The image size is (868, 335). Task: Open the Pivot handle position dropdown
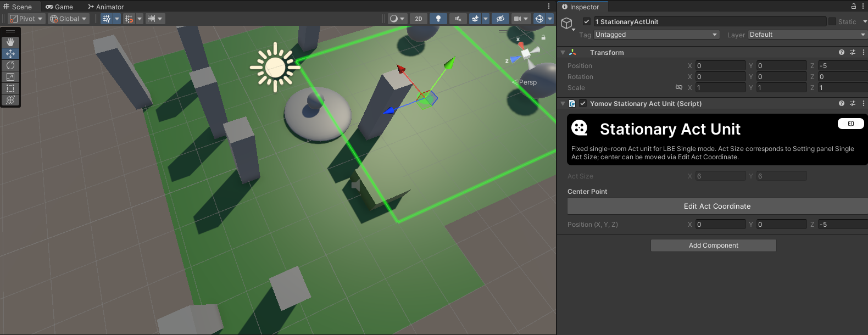(x=26, y=19)
